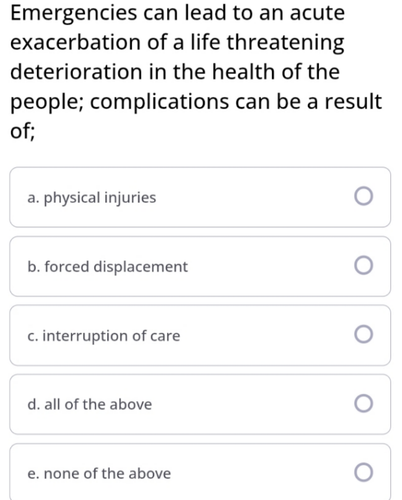Screen dimensions: 402x500
Task: Select the radio button for forced displacement
Action: [x=363, y=265]
